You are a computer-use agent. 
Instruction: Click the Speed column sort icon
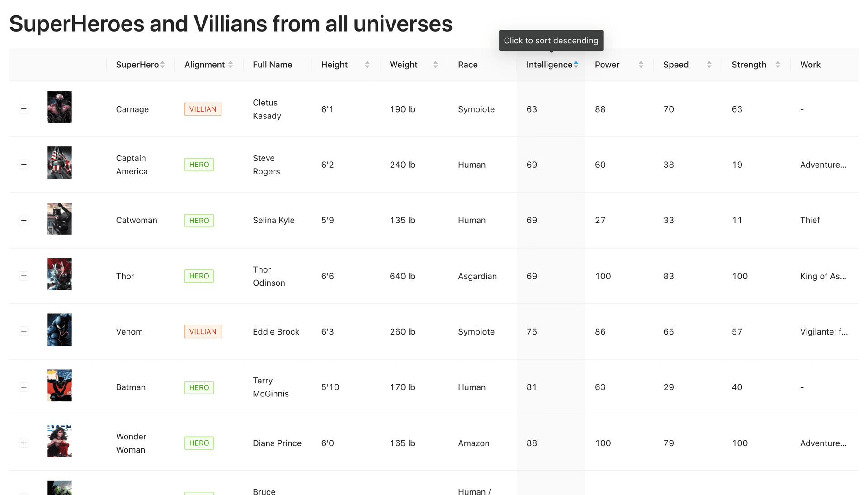[x=708, y=64]
